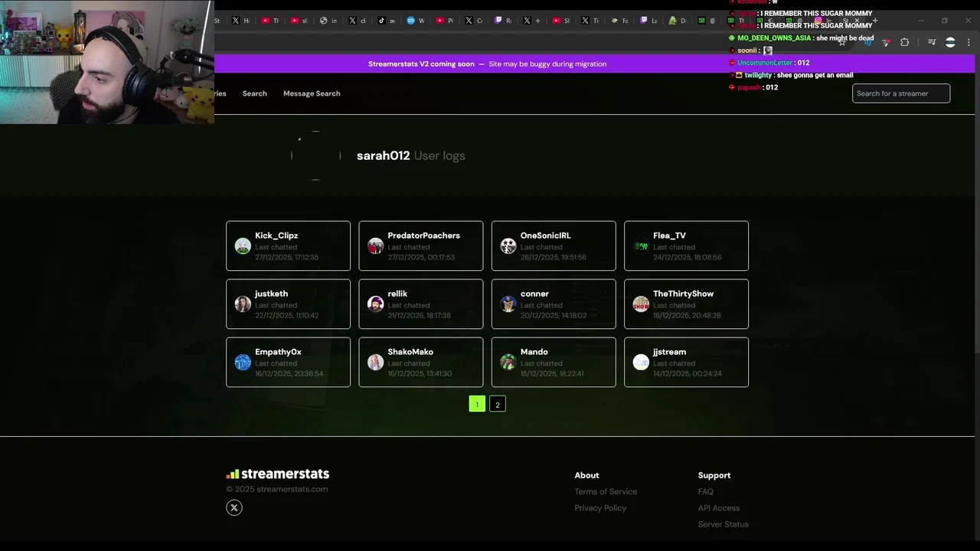Viewport: 980px width, 551px height.
Task: Open the browser profile avatar
Action: point(950,43)
